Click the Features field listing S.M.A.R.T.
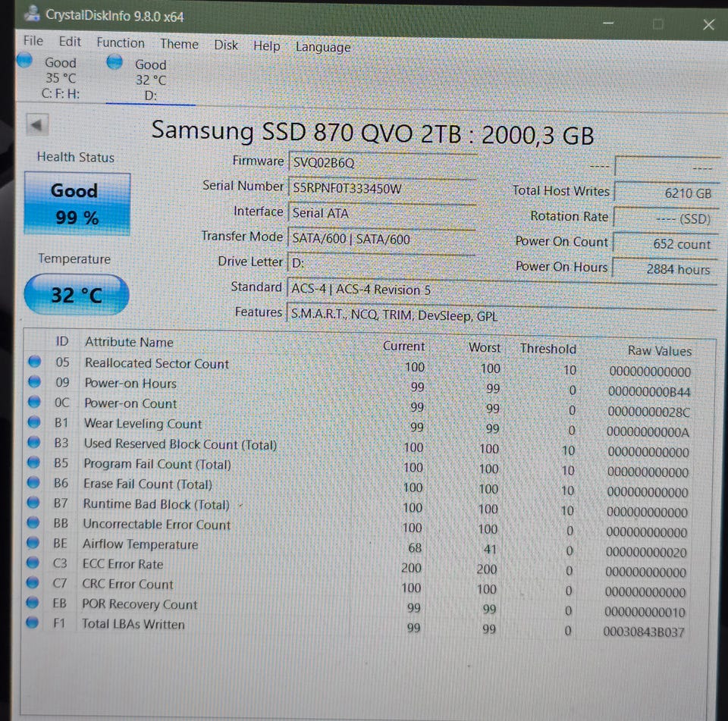The image size is (728, 721). (x=501, y=315)
